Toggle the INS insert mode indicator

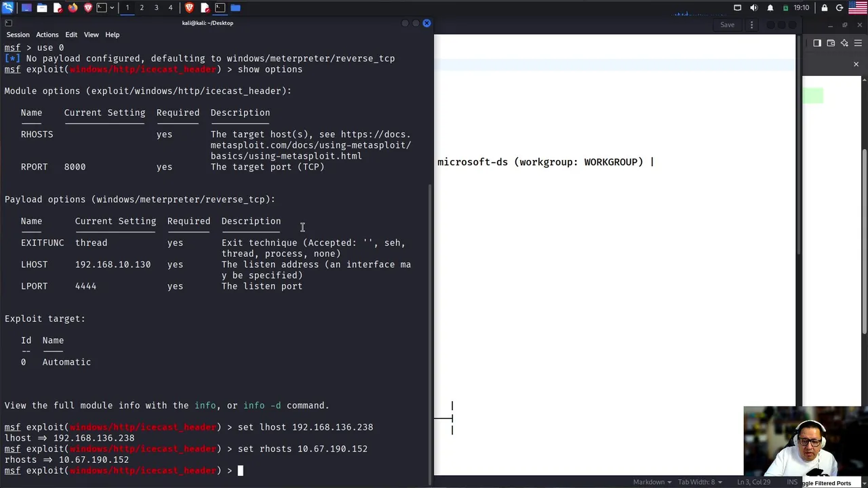tap(792, 482)
